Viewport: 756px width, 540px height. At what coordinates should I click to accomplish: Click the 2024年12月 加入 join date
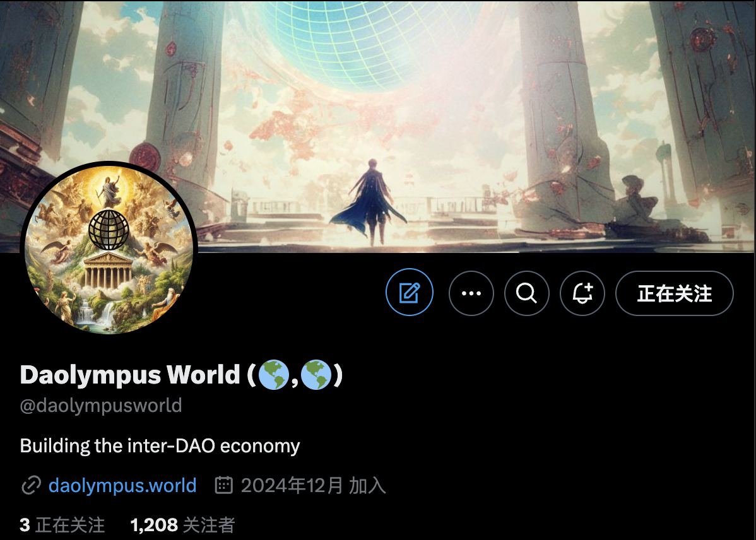tap(314, 486)
